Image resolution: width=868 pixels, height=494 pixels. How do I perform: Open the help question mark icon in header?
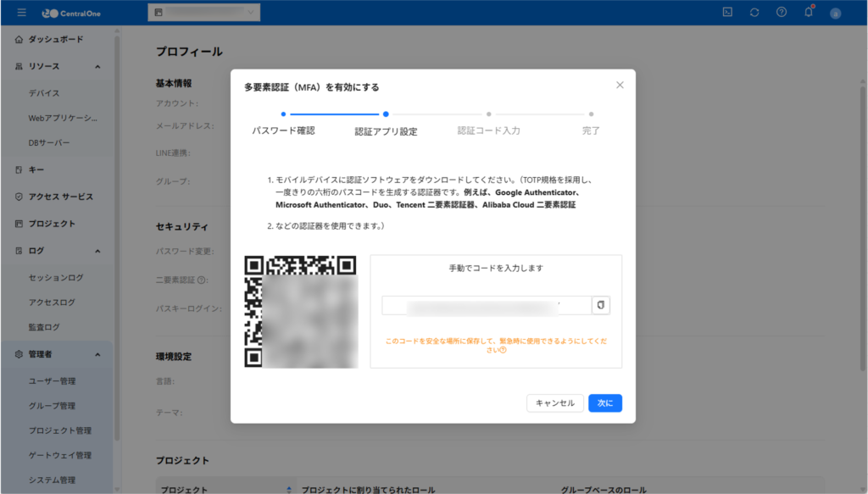coord(782,12)
